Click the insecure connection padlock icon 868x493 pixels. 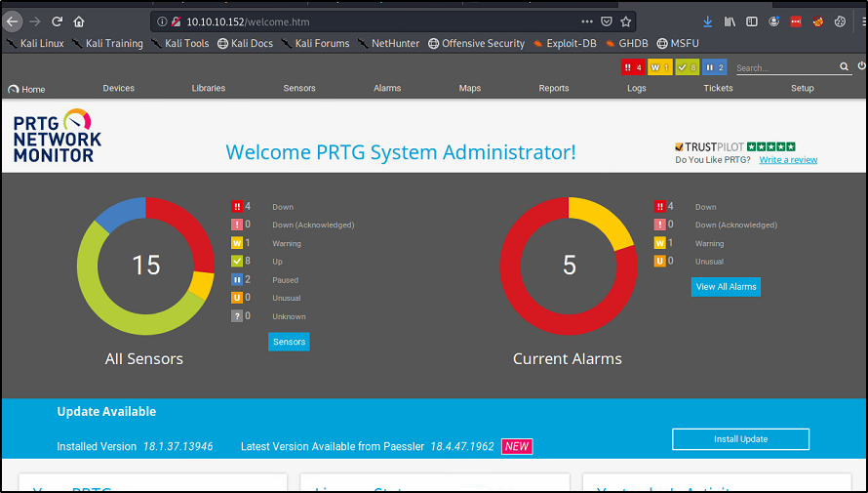[176, 21]
